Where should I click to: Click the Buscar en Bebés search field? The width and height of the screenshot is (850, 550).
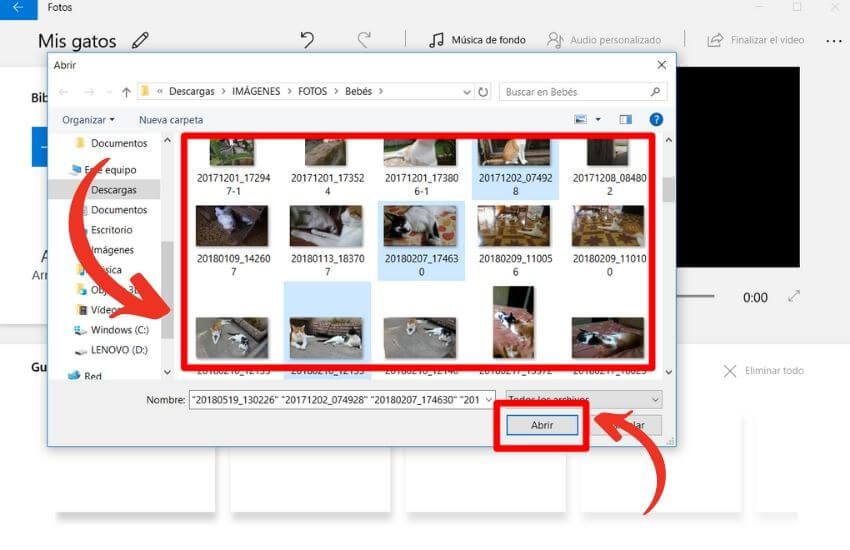[x=583, y=92]
